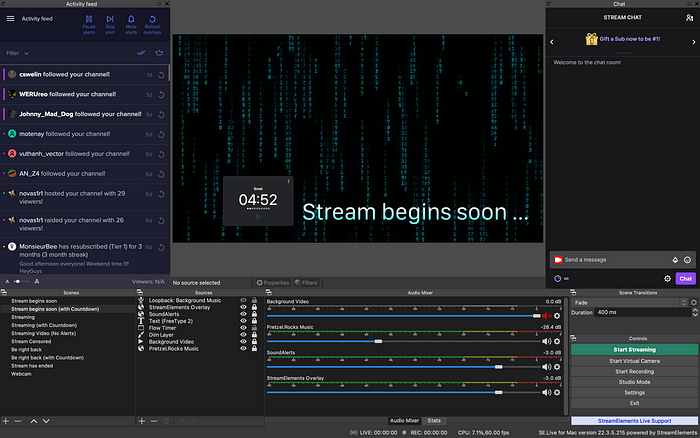700x438 pixels.
Task: Replay the Johnny_Mad_Dog follow alert
Action: coord(161,115)
